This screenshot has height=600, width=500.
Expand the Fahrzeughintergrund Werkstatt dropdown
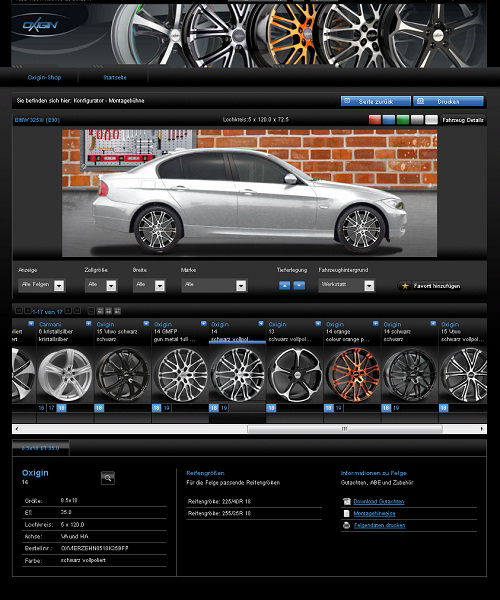[347, 285]
